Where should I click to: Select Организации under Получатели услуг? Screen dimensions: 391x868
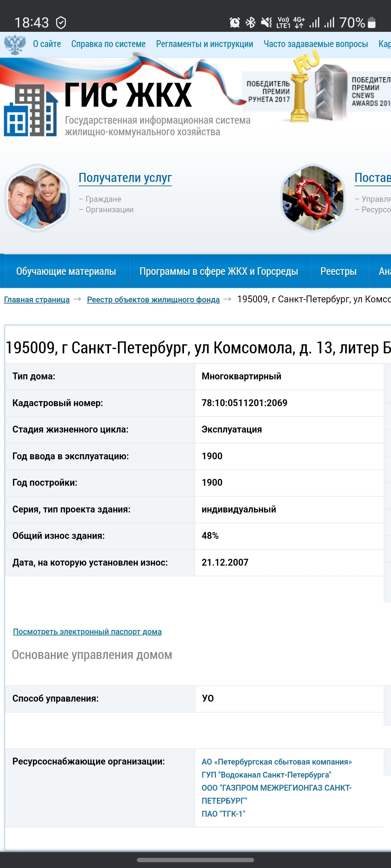pyautogui.click(x=109, y=209)
